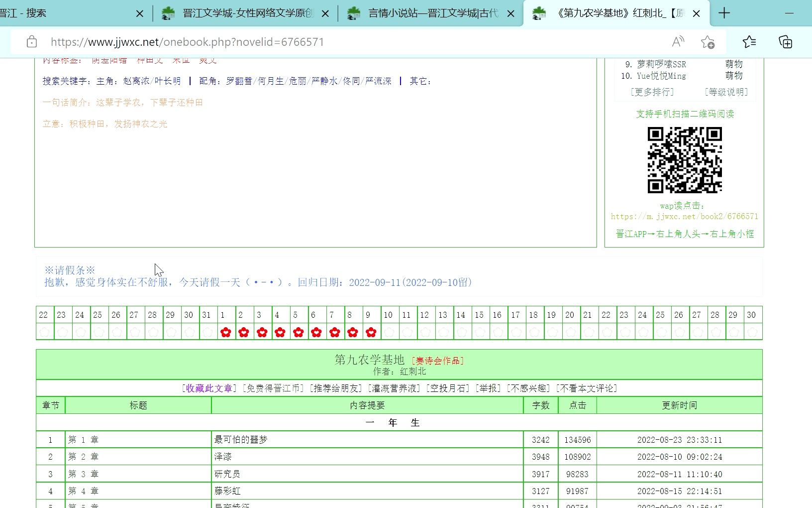
Task: Click the empty flower under calendar day 10
Action: [390, 332]
